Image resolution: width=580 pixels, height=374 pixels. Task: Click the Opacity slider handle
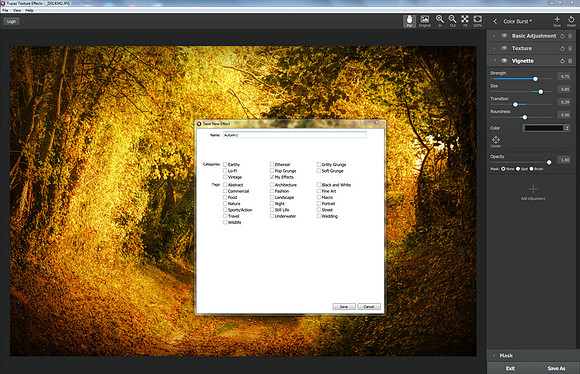(x=549, y=162)
